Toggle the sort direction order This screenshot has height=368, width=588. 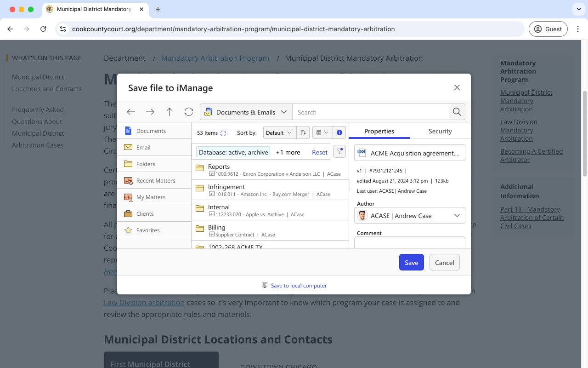(303, 132)
